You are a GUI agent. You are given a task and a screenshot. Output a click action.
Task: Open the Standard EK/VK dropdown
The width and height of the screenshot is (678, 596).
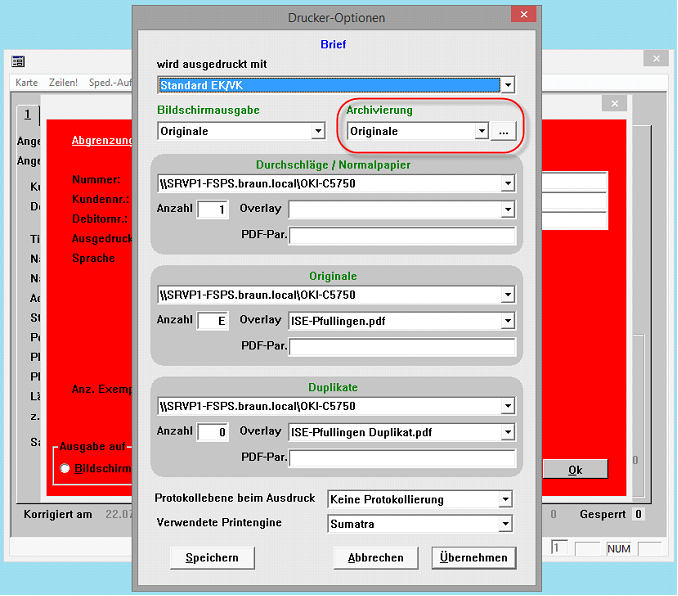(508, 86)
